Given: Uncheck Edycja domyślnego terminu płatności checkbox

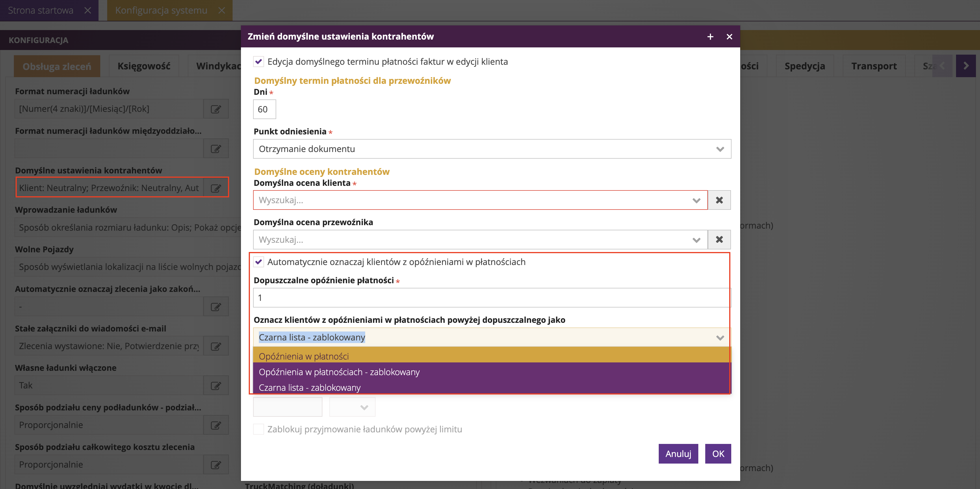Looking at the screenshot, I should pyautogui.click(x=259, y=62).
